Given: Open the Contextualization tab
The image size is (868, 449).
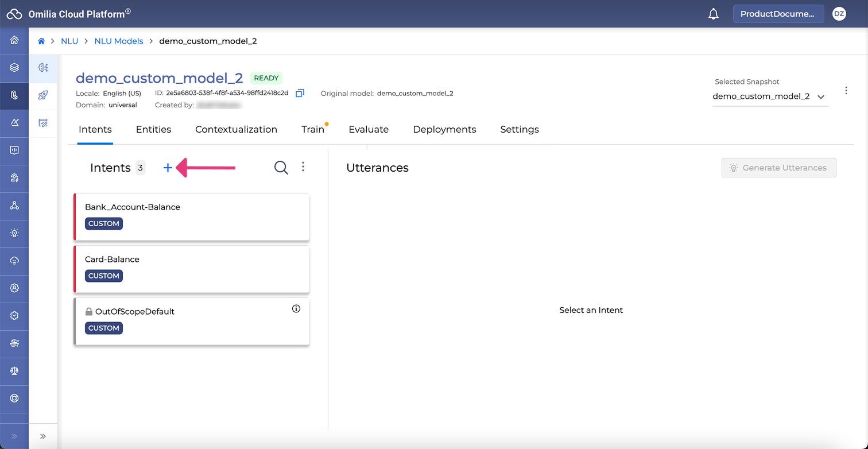Looking at the screenshot, I should 236,129.
